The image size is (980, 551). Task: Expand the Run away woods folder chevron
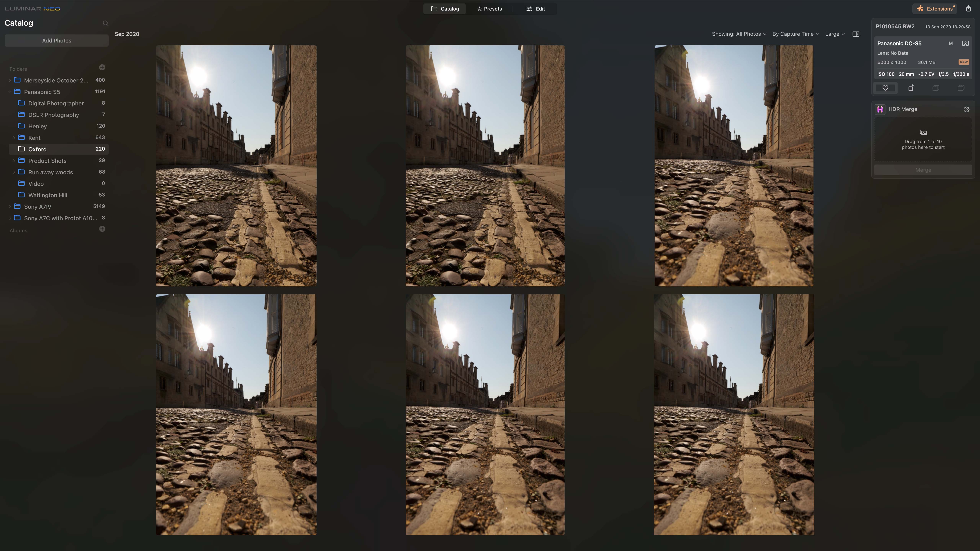[x=14, y=172]
